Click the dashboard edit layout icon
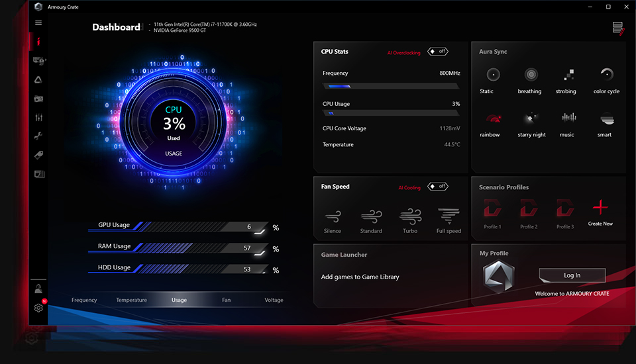Screen dimensions: 636x364 pos(618,28)
